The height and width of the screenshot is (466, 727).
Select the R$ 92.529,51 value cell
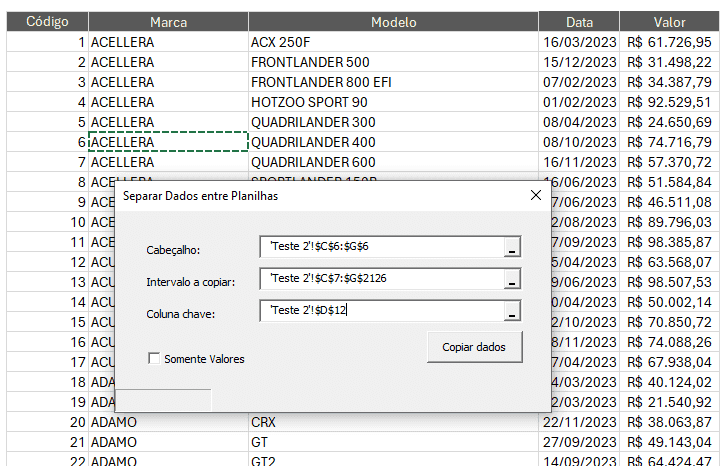coord(669,102)
